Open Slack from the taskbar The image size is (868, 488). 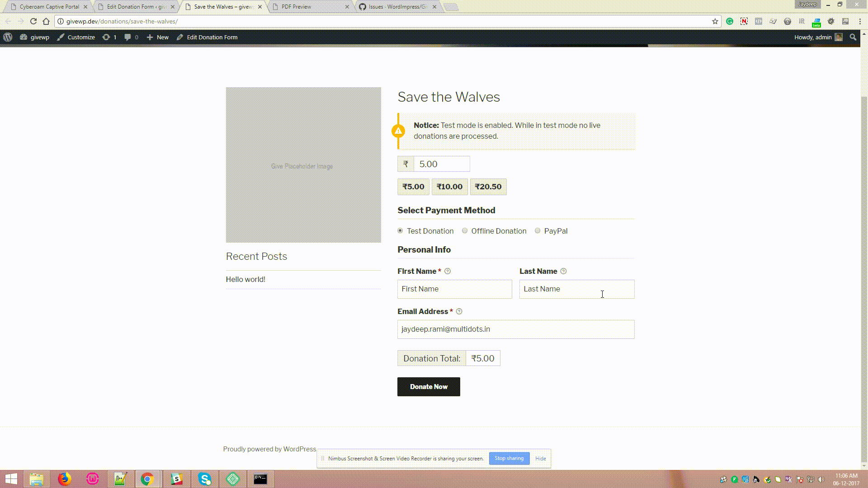[176, 479]
